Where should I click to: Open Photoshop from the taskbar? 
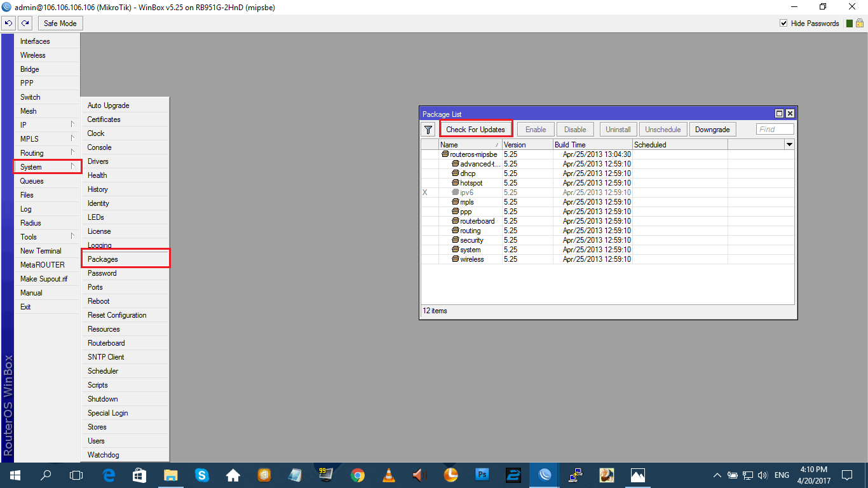482,475
